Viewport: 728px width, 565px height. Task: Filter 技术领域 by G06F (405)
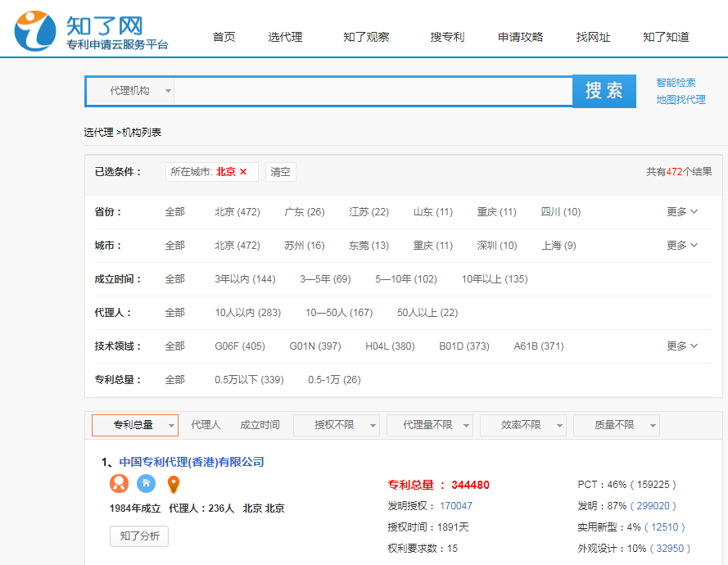click(x=240, y=346)
